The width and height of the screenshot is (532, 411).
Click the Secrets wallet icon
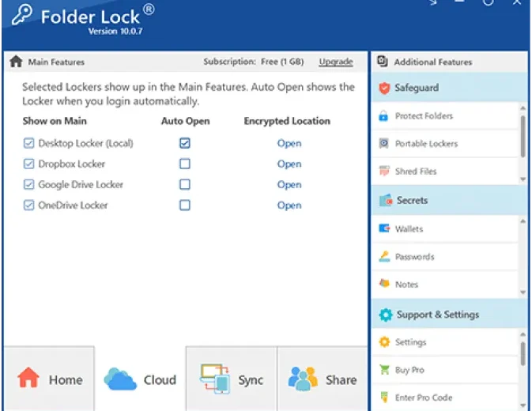click(386, 201)
